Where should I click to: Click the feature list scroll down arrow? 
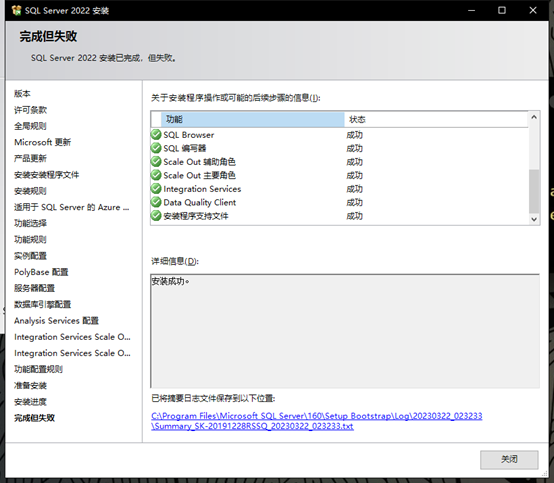[534, 219]
